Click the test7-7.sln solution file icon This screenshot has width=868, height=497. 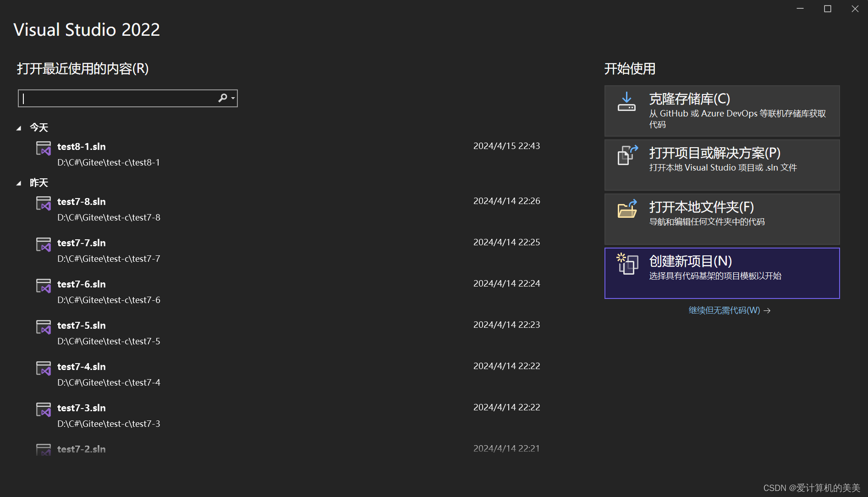pyautogui.click(x=44, y=245)
